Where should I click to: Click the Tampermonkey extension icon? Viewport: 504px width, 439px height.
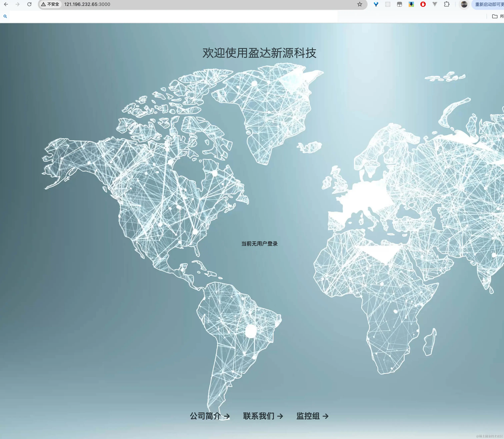point(399,4)
